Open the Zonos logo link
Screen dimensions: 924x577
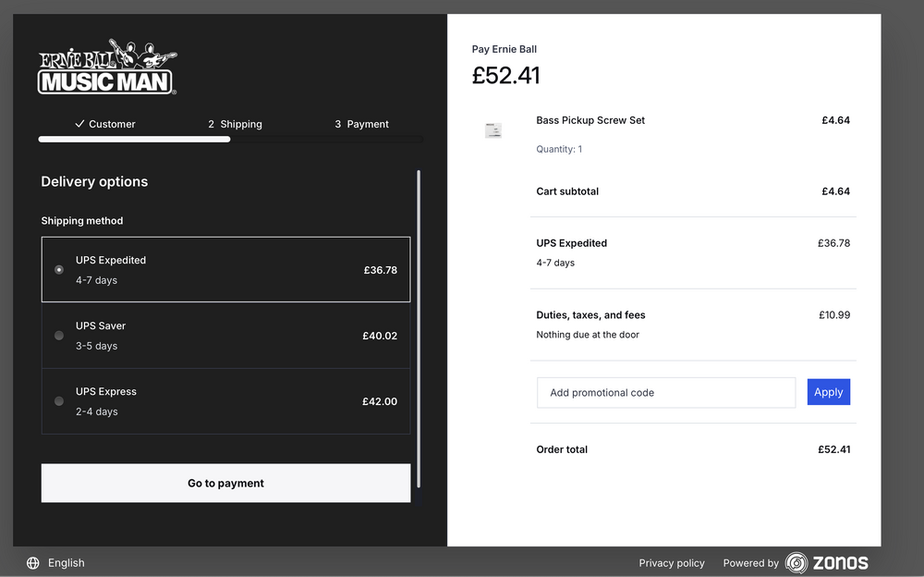tap(826, 562)
